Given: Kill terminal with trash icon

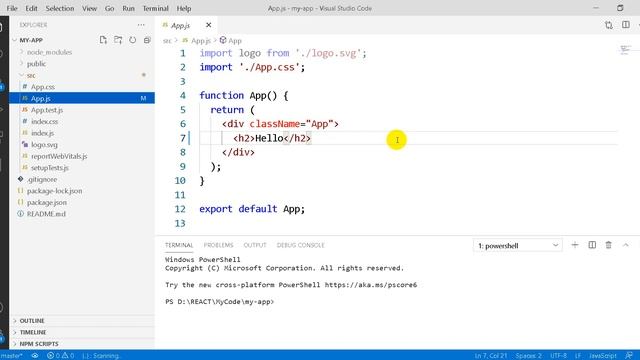Looking at the screenshot, I should (609, 245).
